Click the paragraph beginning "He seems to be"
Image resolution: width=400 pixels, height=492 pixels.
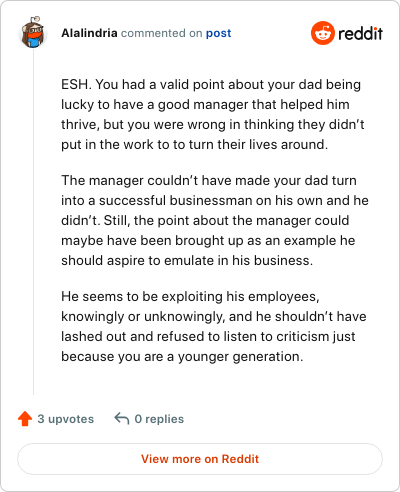pos(214,326)
